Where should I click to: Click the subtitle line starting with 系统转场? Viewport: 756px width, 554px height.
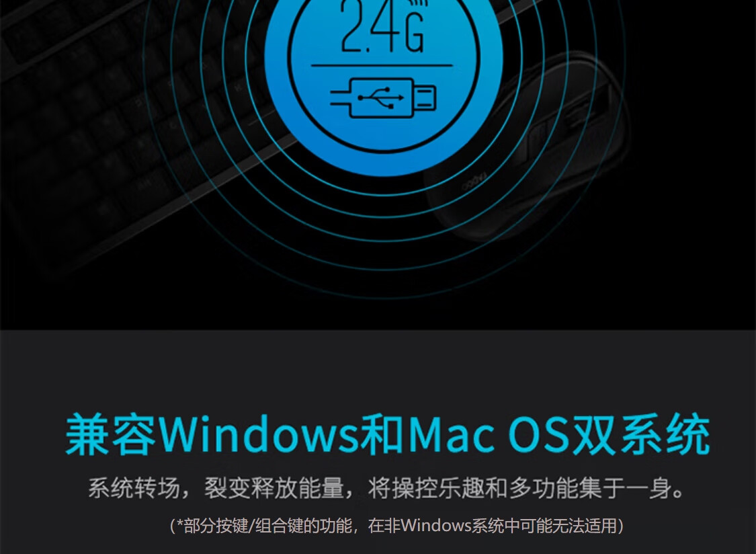click(386, 487)
